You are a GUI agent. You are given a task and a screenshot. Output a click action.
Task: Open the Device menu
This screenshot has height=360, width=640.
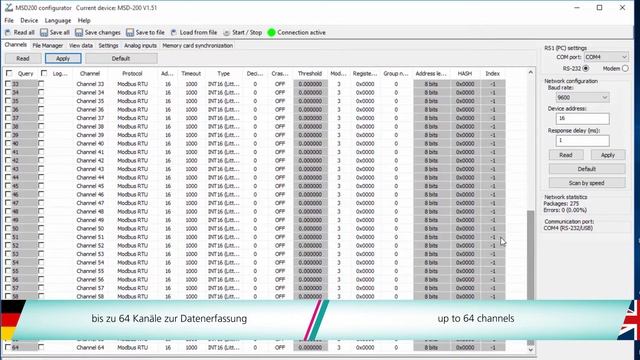pos(29,20)
